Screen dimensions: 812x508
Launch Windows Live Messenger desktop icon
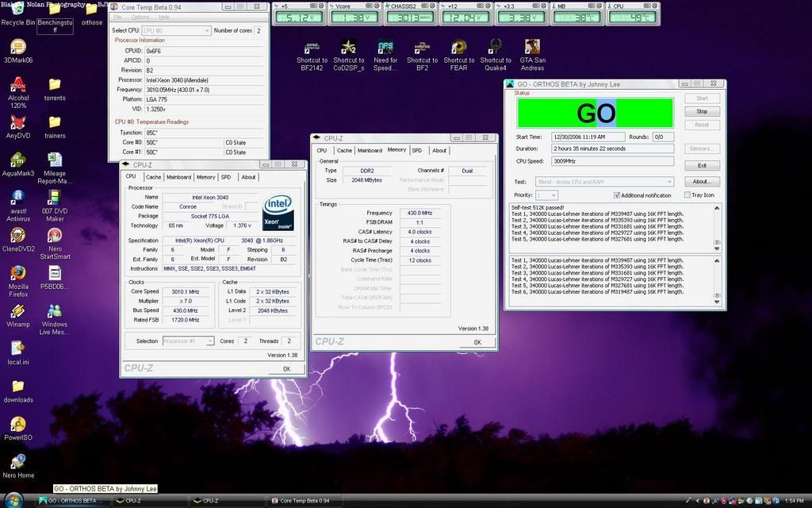click(55, 319)
